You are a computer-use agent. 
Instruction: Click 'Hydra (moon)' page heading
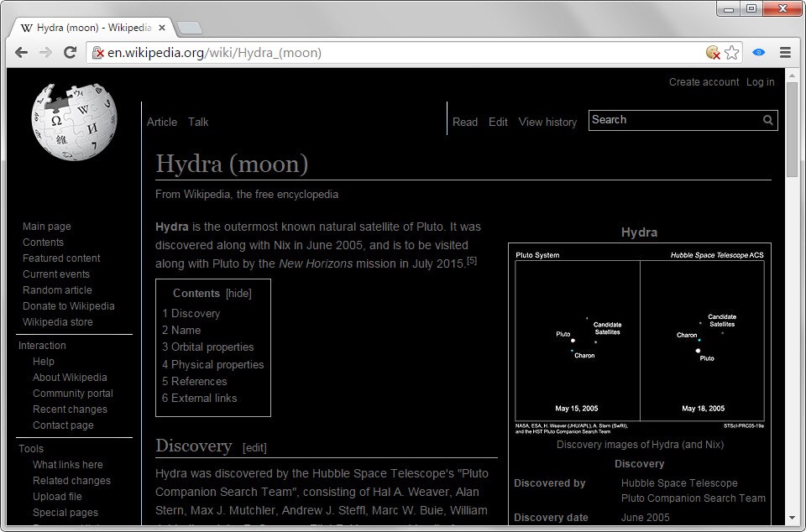pyautogui.click(x=232, y=164)
